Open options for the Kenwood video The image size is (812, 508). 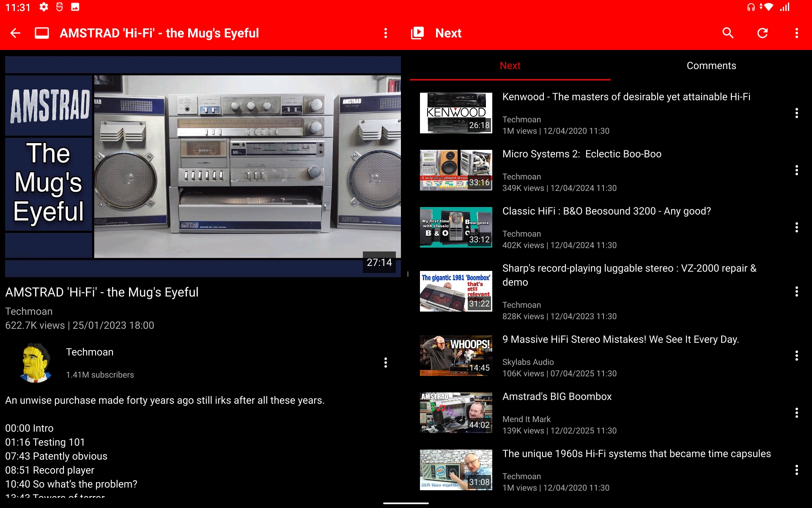coord(797,113)
